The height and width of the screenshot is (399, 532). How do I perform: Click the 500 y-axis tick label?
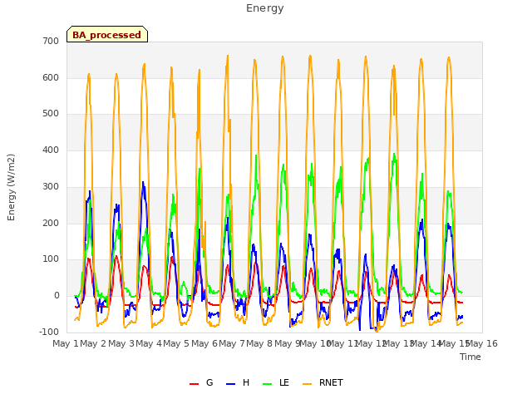click(51, 114)
